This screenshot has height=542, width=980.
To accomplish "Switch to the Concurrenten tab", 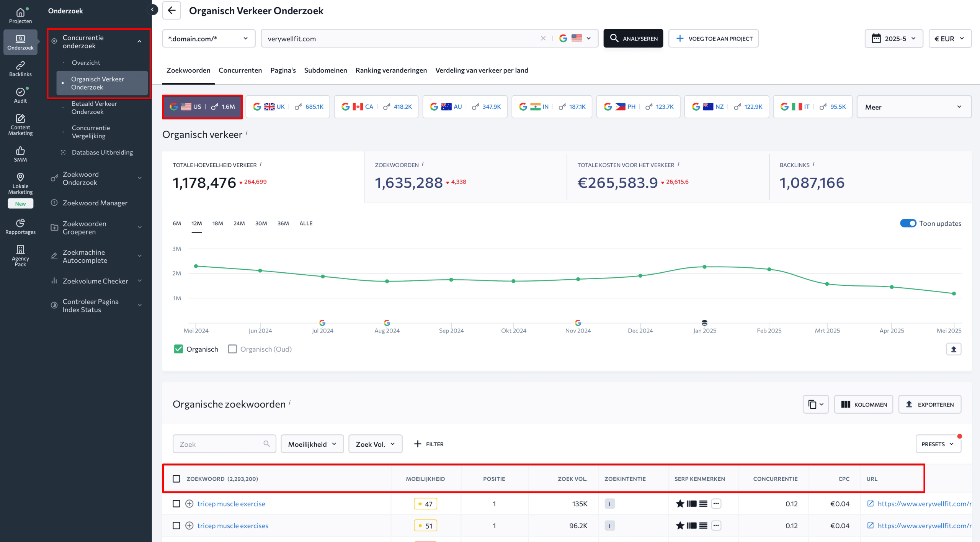I will pyautogui.click(x=240, y=70).
